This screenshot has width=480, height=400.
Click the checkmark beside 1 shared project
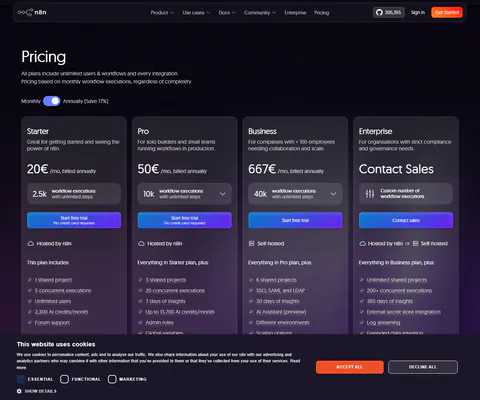click(30, 280)
